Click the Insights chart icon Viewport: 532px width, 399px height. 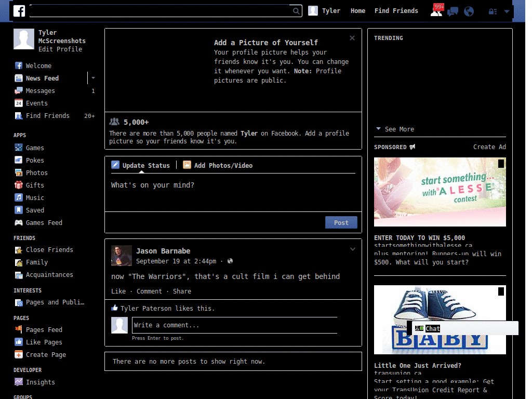click(19, 382)
